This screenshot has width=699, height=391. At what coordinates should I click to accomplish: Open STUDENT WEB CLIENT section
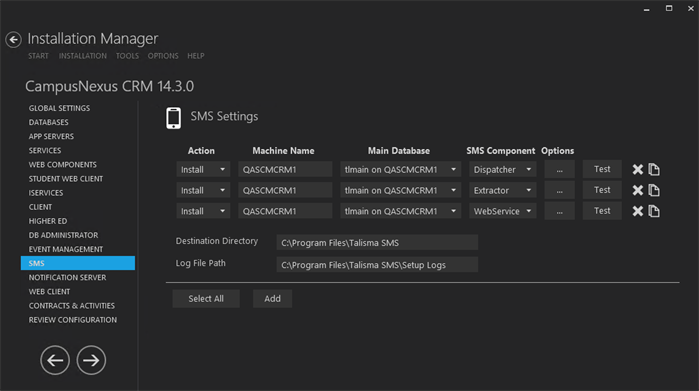pos(66,179)
